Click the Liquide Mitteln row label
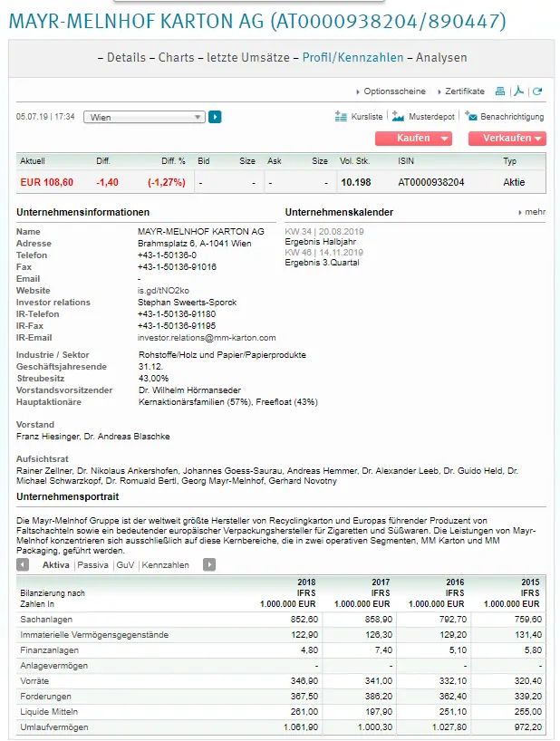Image resolution: width=560 pixels, height=741 pixels. point(49,712)
